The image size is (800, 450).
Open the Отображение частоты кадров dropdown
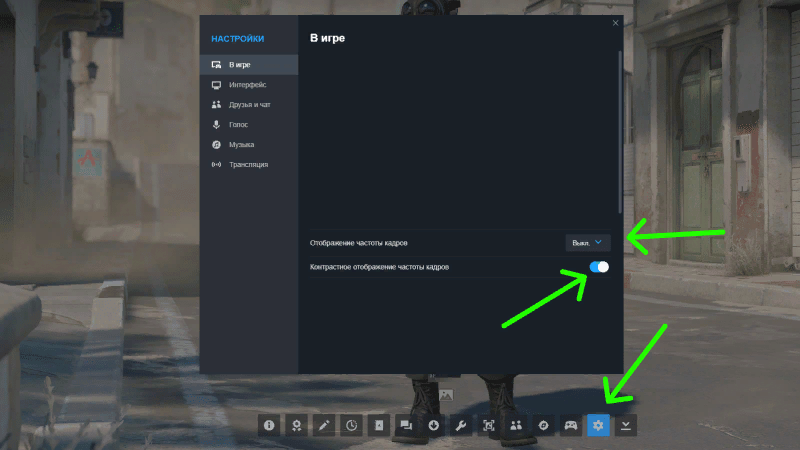(588, 243)
